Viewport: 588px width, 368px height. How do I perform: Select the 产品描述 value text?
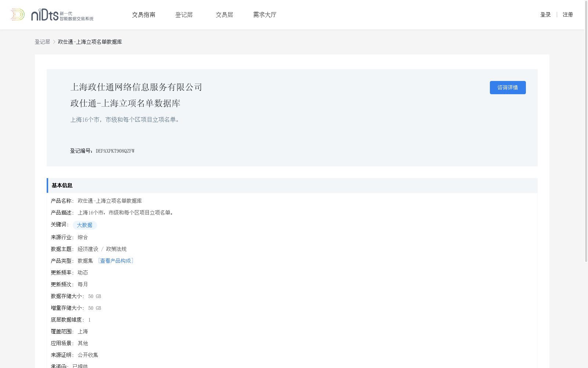click(126, 213)
